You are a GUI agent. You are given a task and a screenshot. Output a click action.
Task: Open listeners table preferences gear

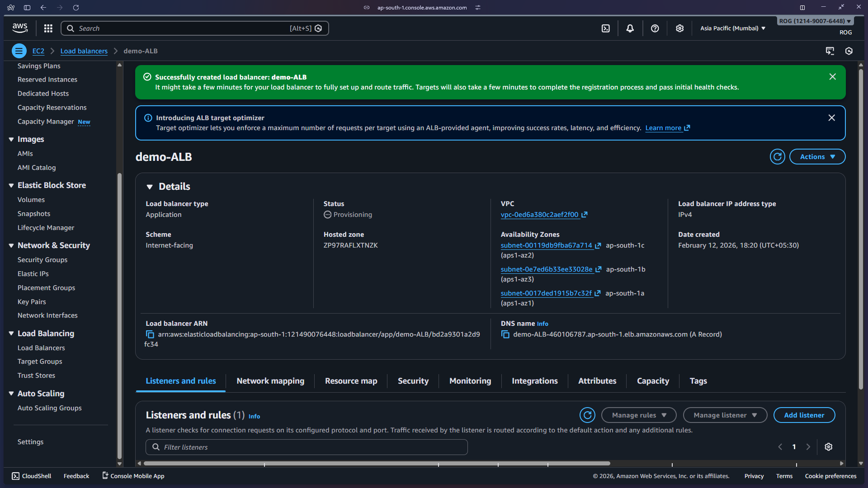pyautogui.click(x=828, y=447)
